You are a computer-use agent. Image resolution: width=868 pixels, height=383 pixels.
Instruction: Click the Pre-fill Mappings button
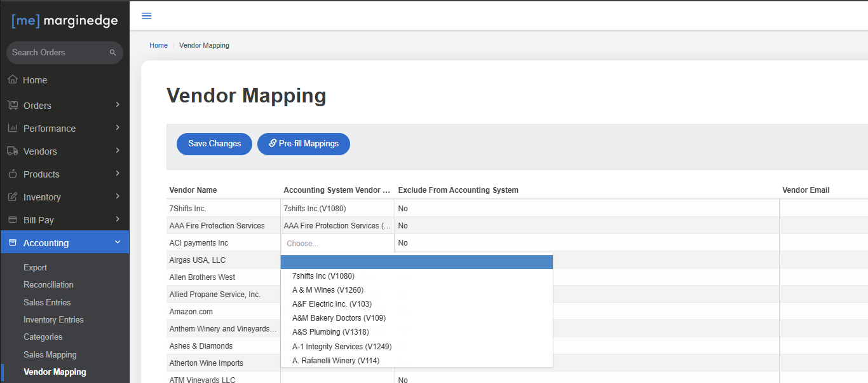coord(304,144)
